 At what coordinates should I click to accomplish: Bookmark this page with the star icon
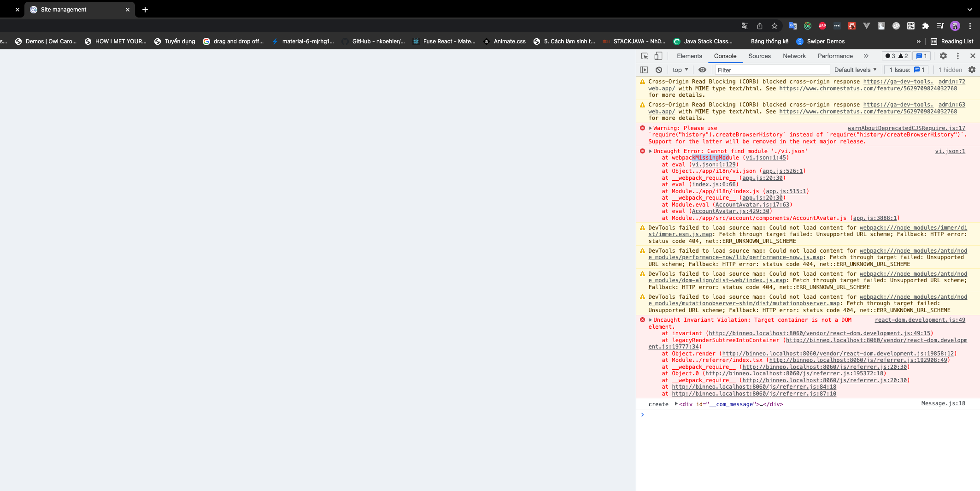point(775,26)
